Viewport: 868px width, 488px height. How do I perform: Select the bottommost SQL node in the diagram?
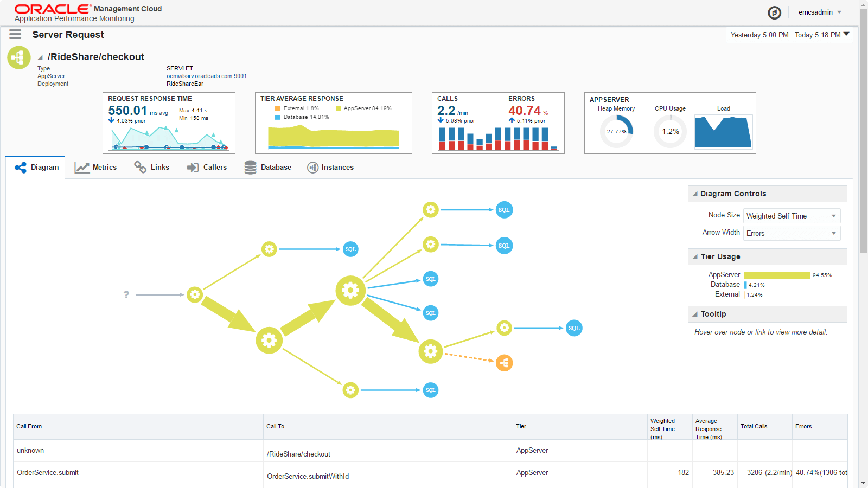click(x=431, y=390)
